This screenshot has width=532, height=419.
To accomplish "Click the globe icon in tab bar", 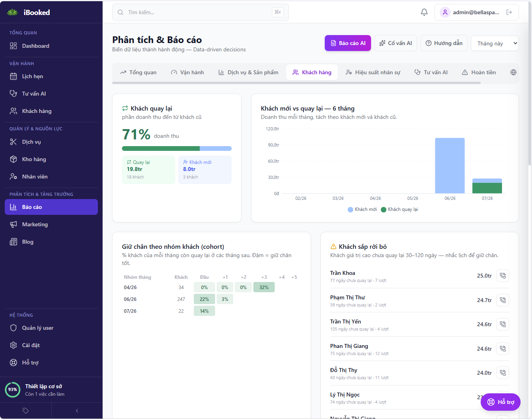I will point(513,72).
